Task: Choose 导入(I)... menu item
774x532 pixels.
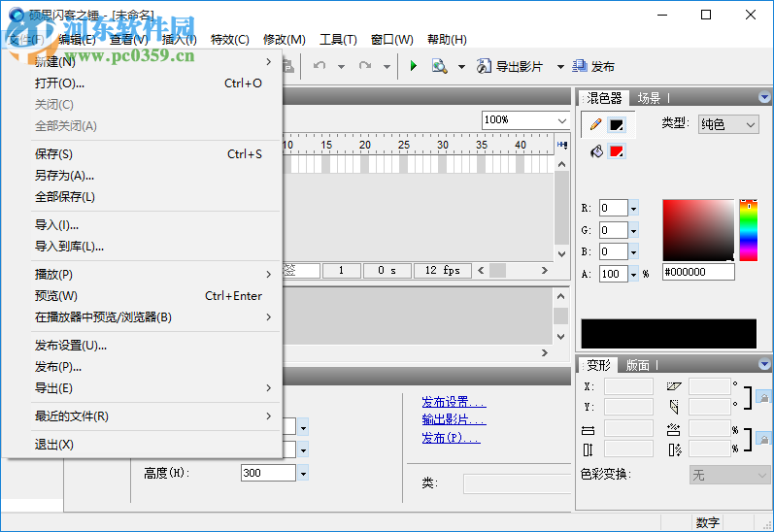Action: pos(156,225)
